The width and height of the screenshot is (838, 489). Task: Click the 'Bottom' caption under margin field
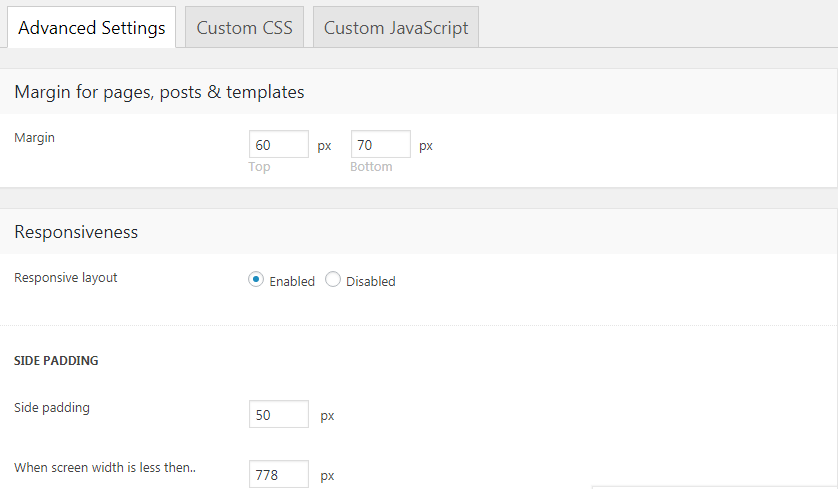point(371,167)
